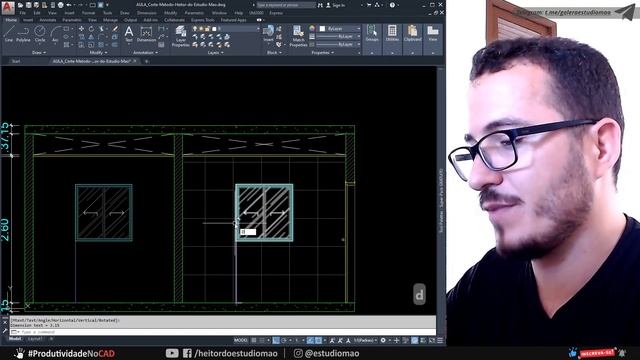Open the Parametric ribbon tab

point(72,20)
